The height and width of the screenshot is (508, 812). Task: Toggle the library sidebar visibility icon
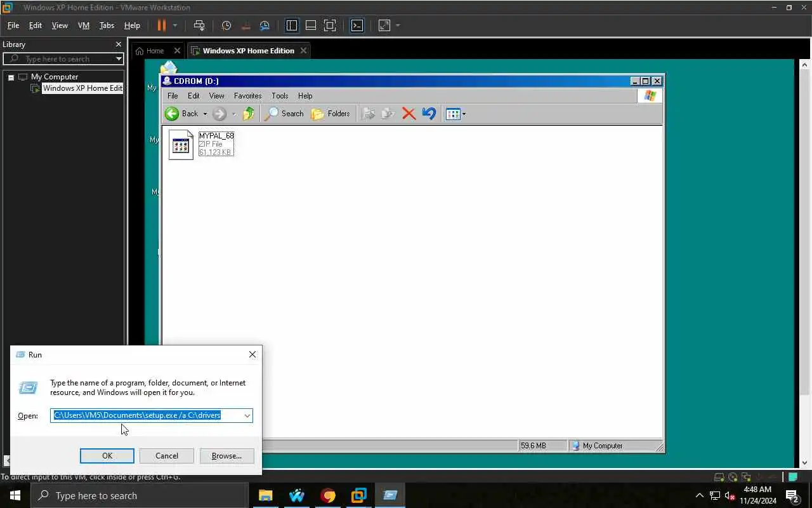point(292,25)
